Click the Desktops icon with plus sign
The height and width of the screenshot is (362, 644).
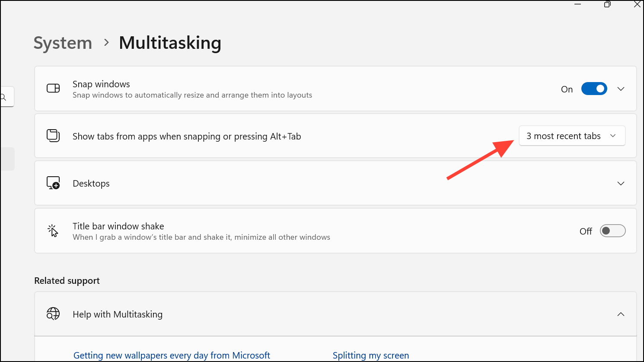click(53, 183)
